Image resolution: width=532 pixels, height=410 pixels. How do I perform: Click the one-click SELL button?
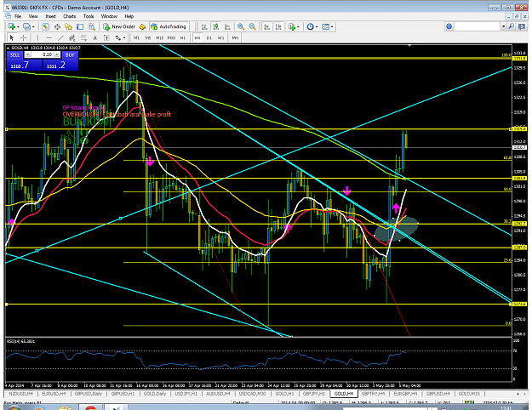coord(15,54)
